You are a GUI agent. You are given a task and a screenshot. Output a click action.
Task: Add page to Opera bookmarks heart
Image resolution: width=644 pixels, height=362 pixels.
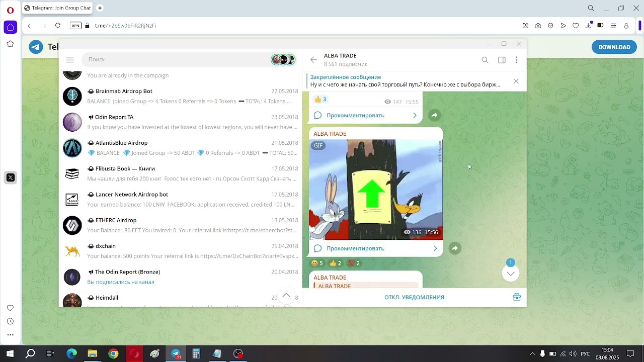coord(576,26)
